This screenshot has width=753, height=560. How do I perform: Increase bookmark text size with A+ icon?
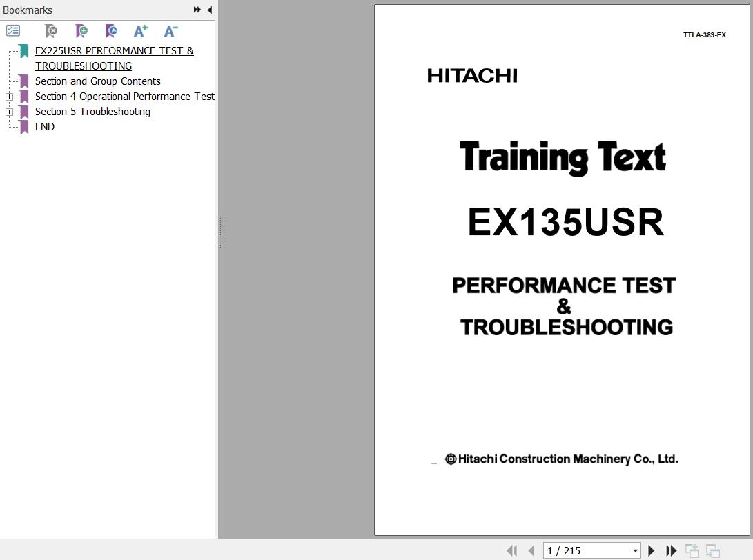141,31
